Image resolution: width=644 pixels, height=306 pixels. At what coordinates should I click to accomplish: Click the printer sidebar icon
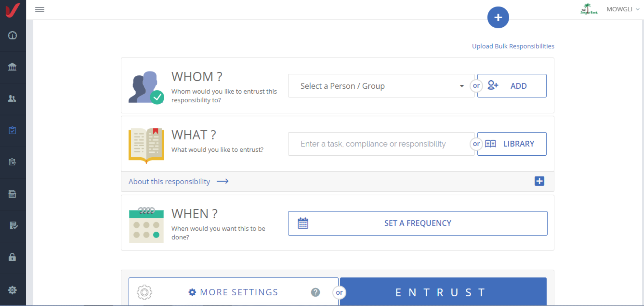12,194
